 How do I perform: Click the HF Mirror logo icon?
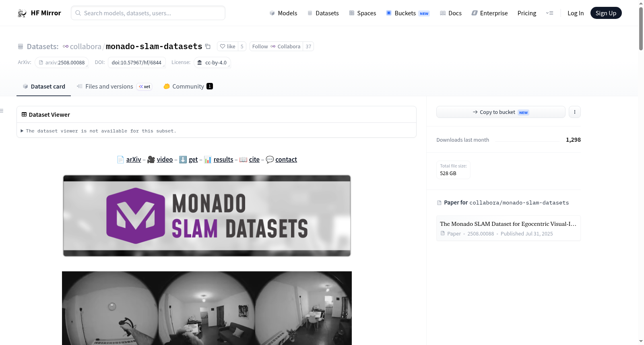click(x=22, y=13)
